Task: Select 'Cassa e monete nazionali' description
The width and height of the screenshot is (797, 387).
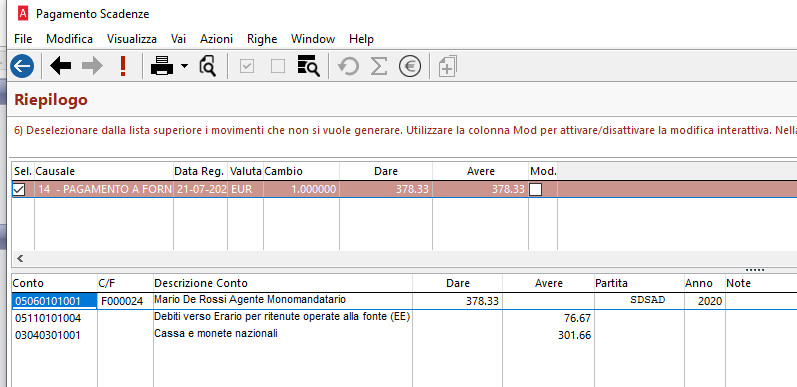Action: [216, 334]
